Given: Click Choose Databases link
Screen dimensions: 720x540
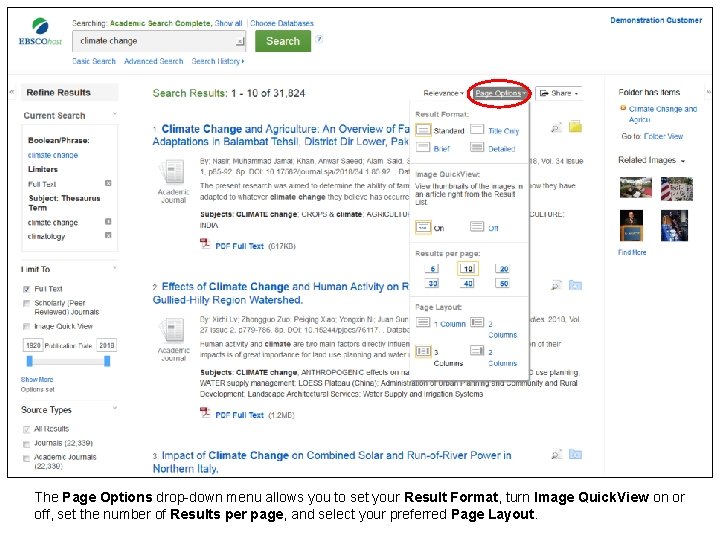Looking at the screenshot, I should 282,23.
